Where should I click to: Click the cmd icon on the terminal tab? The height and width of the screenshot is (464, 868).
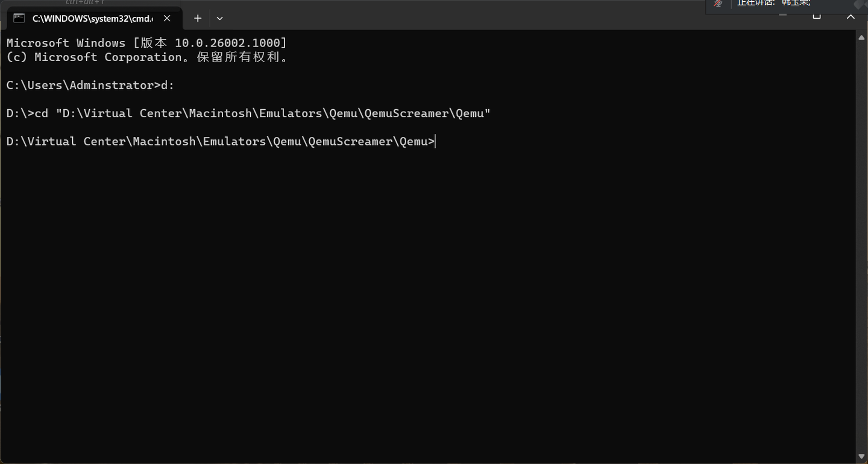[x=19, y=18]
